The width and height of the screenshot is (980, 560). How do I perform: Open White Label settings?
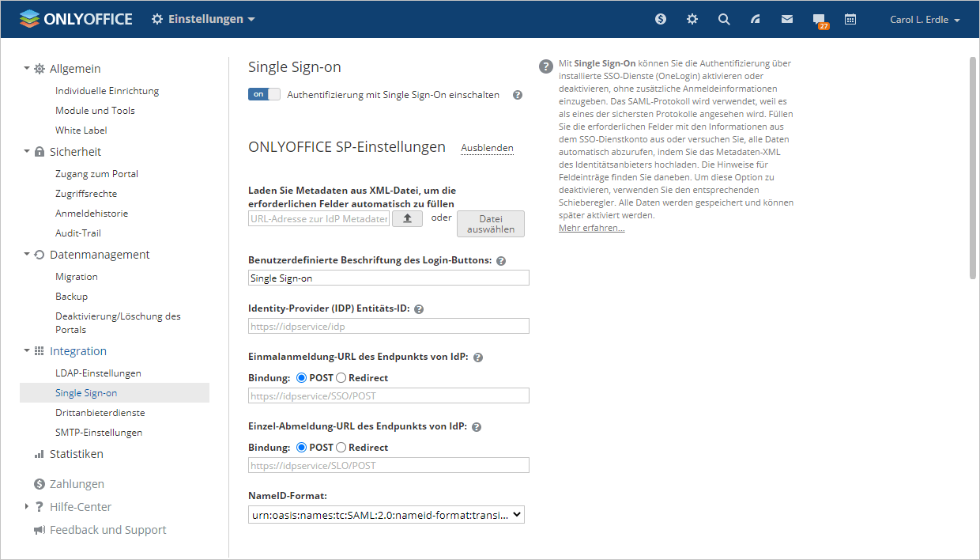pos(81,131)
